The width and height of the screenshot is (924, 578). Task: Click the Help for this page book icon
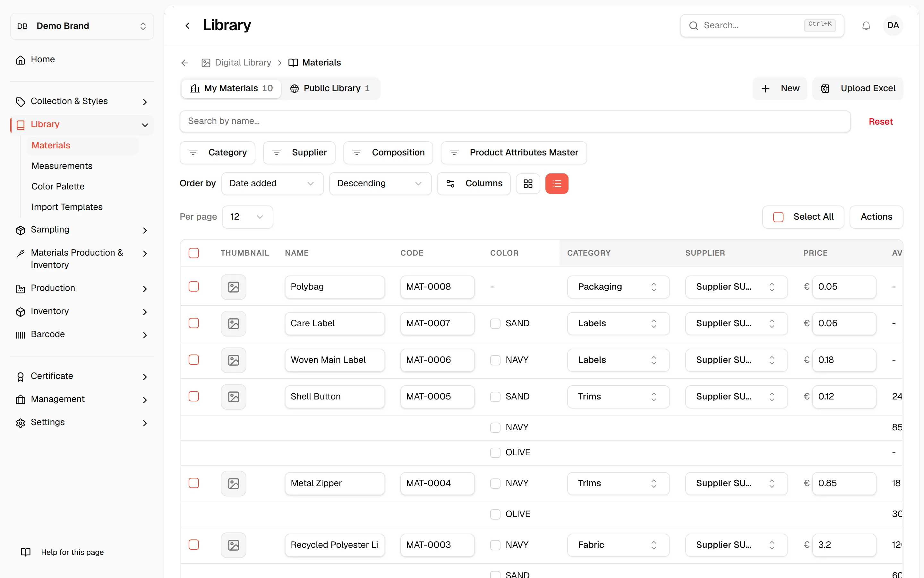[x=26, y=552]
